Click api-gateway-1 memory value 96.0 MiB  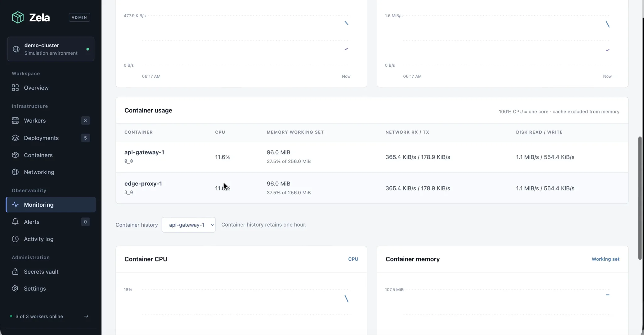coord(278,152)
